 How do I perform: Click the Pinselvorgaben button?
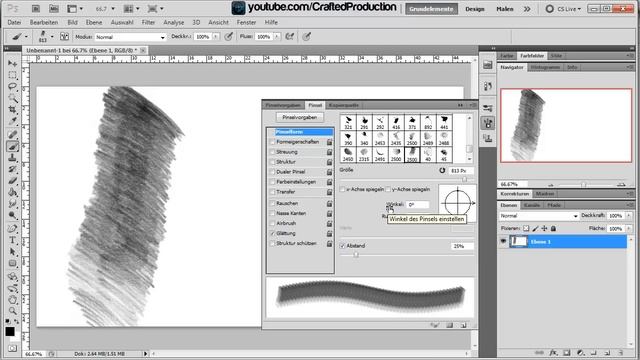click(300, 117)
